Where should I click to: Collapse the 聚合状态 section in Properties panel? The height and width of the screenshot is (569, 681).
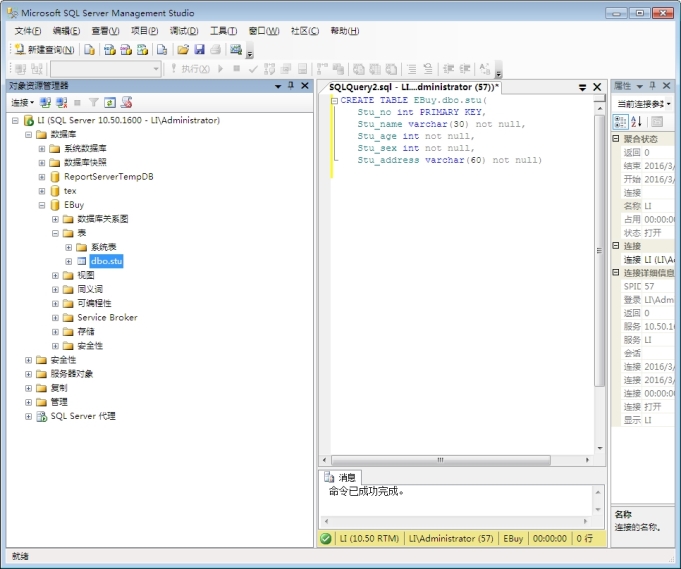click(x=616, y=139)
